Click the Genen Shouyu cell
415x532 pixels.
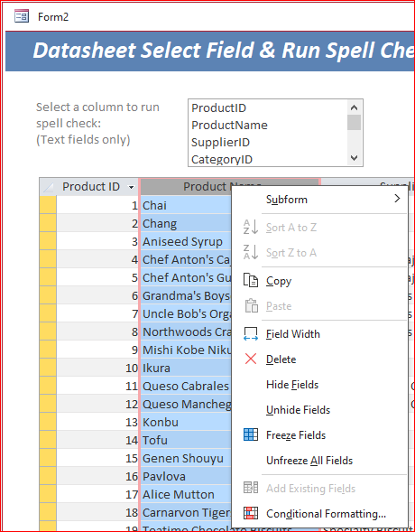186,458
